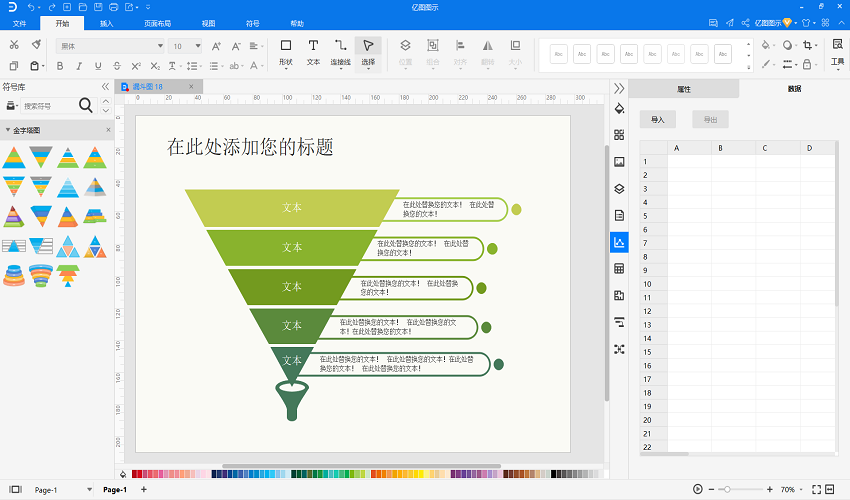
Task: Select the funnel cake symbol in last row
Action: 41,275
